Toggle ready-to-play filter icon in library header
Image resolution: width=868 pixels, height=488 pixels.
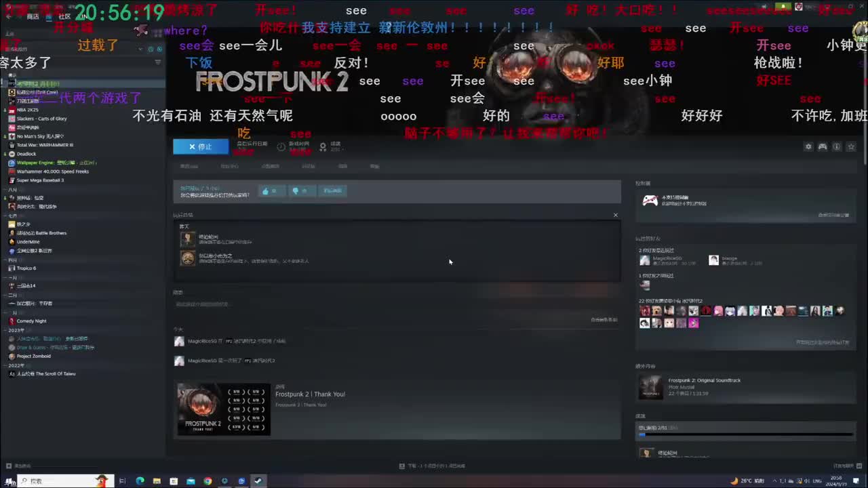[x=160, y=49]
